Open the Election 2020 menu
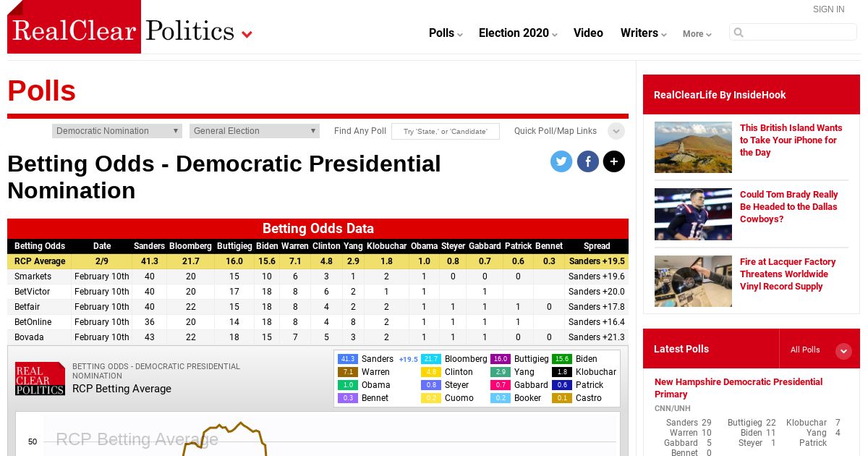 (x=518, y=33)
